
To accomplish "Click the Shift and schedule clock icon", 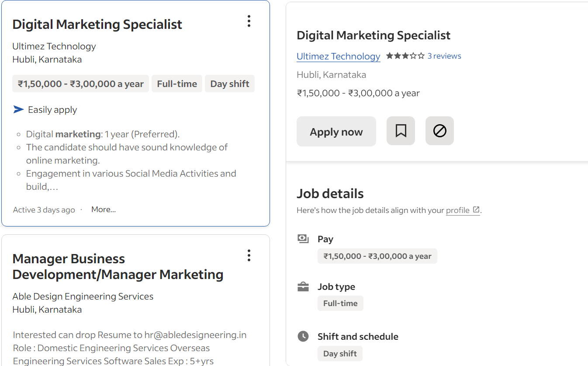I will (x=303, y=336).
